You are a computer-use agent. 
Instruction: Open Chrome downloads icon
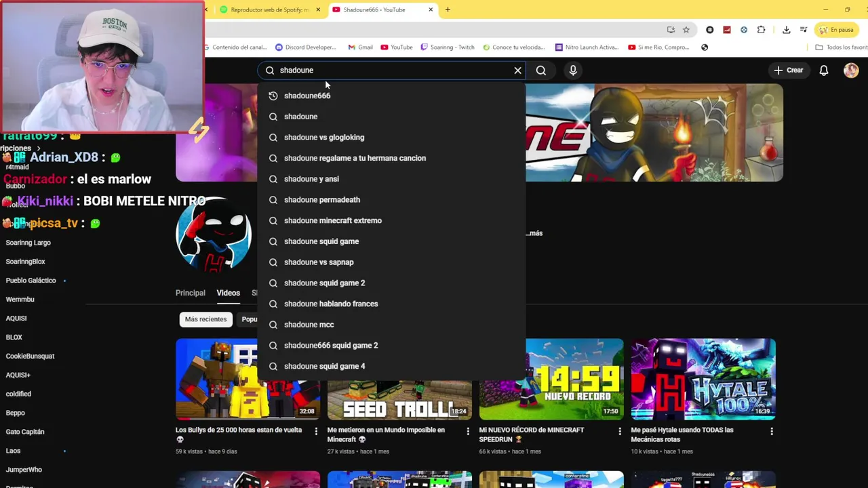coord(786,30)
